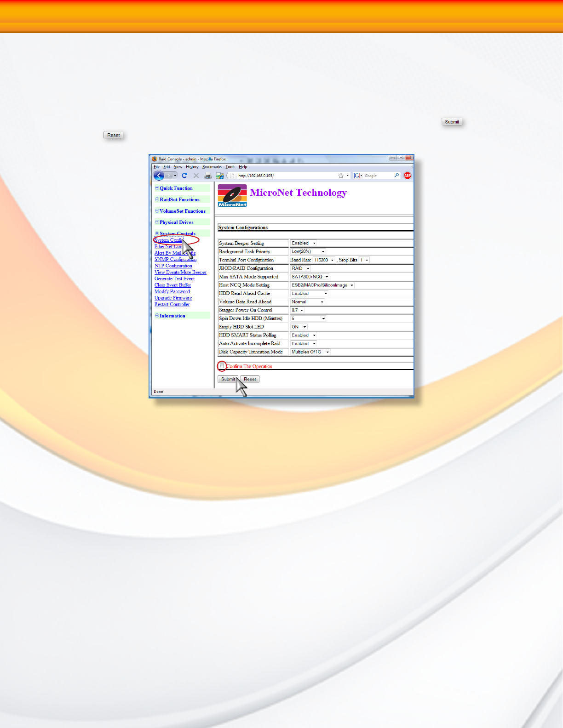Open the HDD Read Ahead Cache dropdown
Viewport: 563px width, 728px height.
(309, 293)
